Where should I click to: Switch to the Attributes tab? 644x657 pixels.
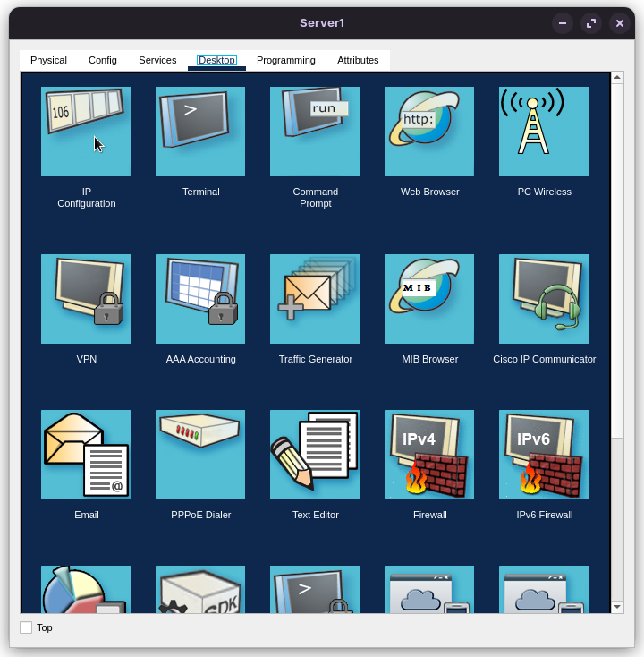[x=358, y=60]
